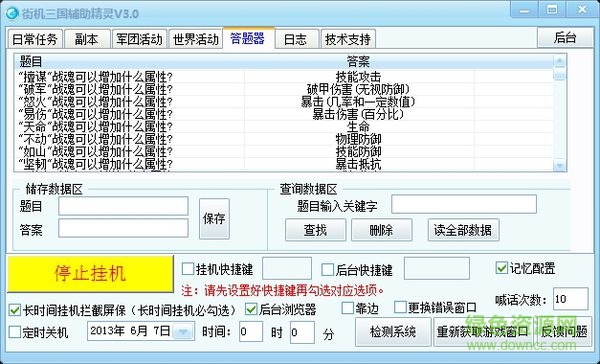The image size is (600, 364).
Task: Click the answer 技能攻击
Action: pyautogui.click(x=358, y=77)
